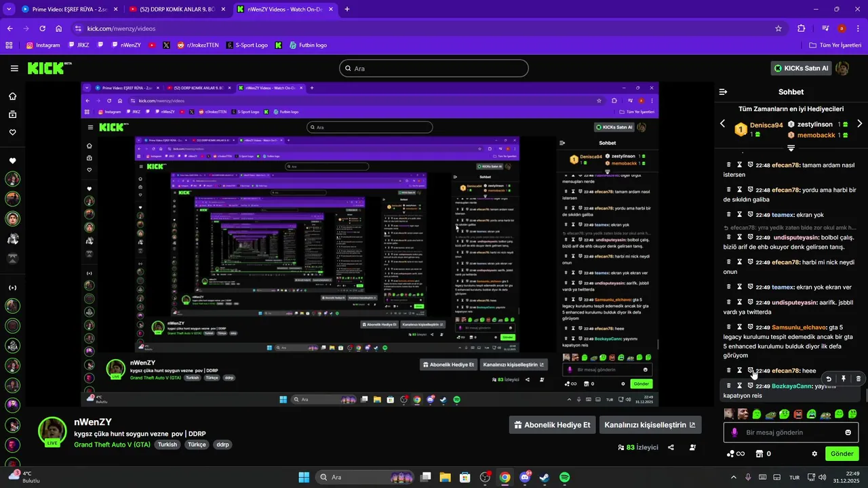
Task: Click memobackk in gift leaderboard
Action: [x=816, y=136]
